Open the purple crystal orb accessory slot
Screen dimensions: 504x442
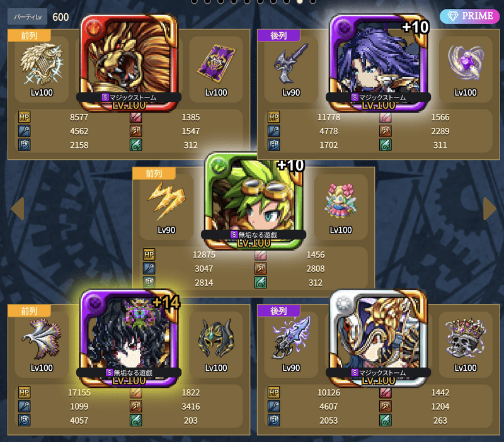point(466,69)
